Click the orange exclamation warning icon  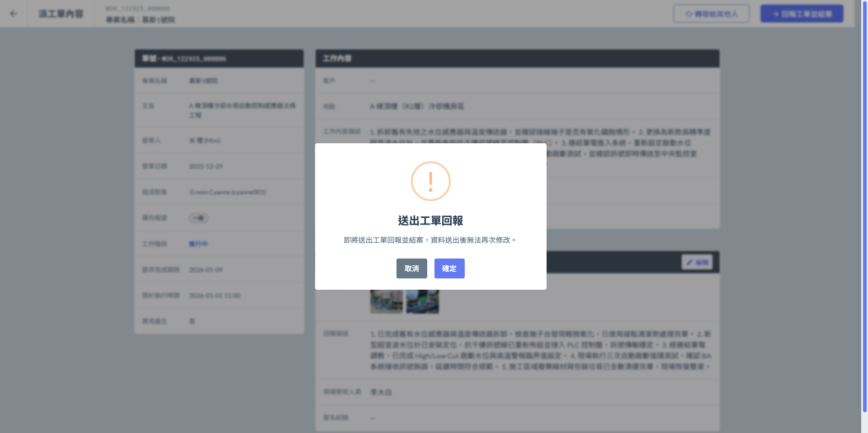pos(430,181)
